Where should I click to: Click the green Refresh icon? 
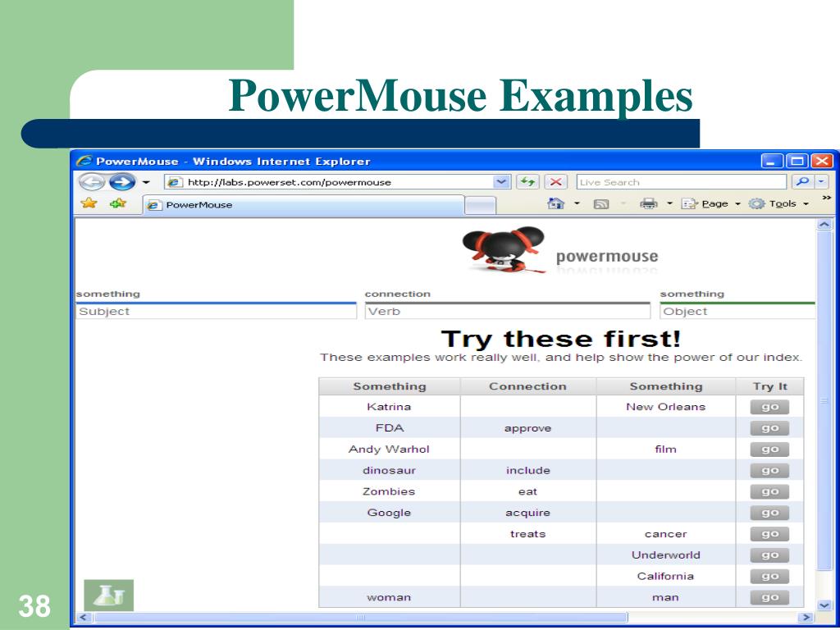pyautogui.click(x=527, y=182)
